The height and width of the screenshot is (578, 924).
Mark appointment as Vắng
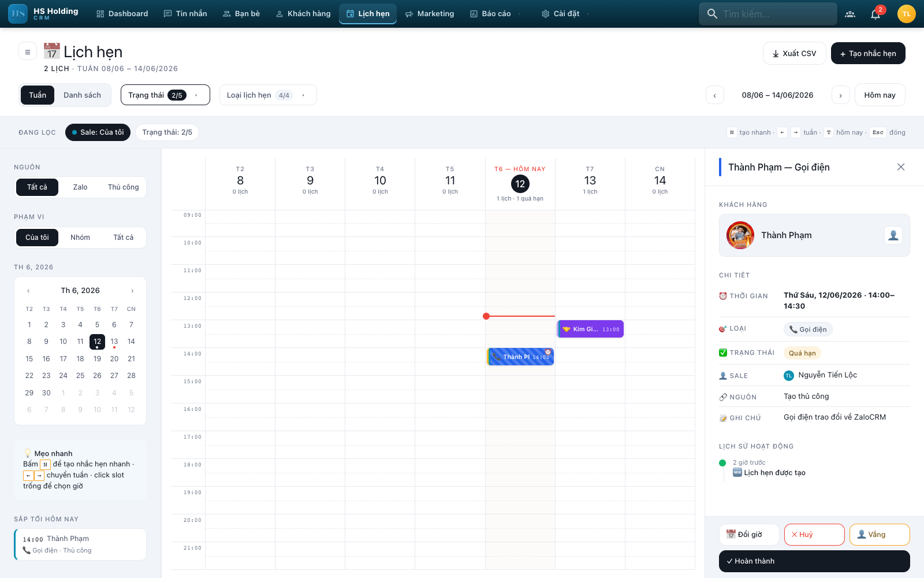tap(880, 535)
